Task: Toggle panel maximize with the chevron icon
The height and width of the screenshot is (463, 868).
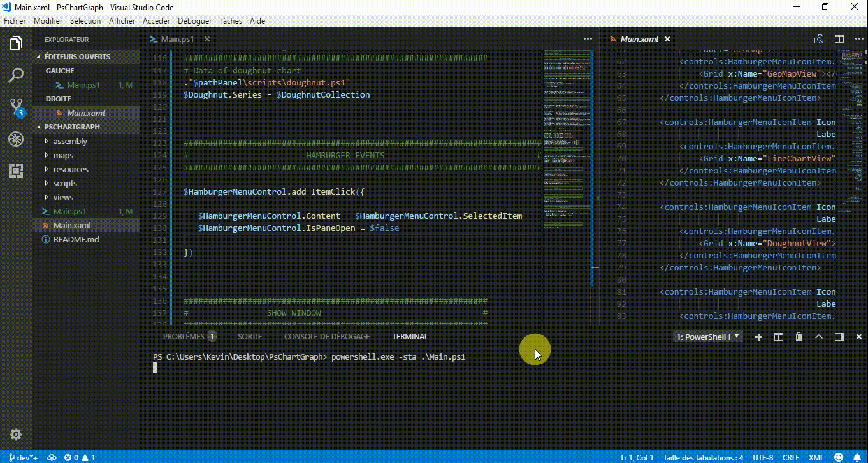Action: (x=819, y=336)
